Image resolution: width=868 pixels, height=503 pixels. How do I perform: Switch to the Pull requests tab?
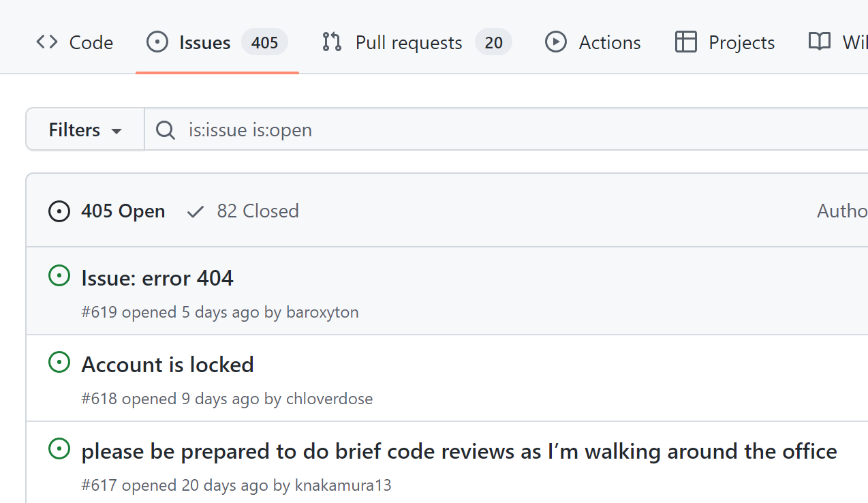pyautogui.click(x=407, y=42)
